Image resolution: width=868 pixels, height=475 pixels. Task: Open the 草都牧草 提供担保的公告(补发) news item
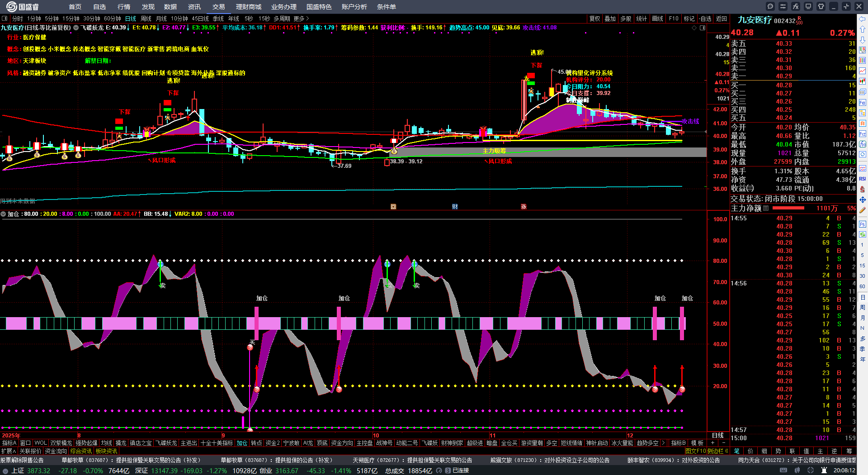pyautogui.click(x=277, y=460)
